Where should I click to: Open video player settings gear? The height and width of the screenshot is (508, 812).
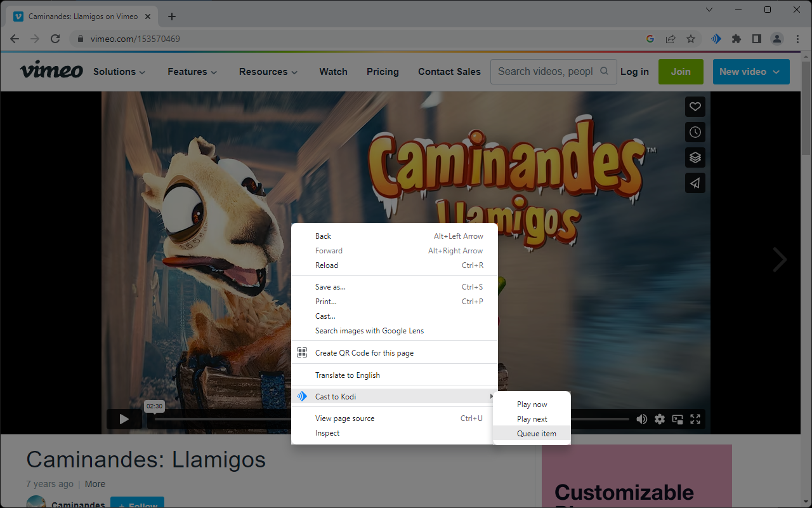[660, 419]
